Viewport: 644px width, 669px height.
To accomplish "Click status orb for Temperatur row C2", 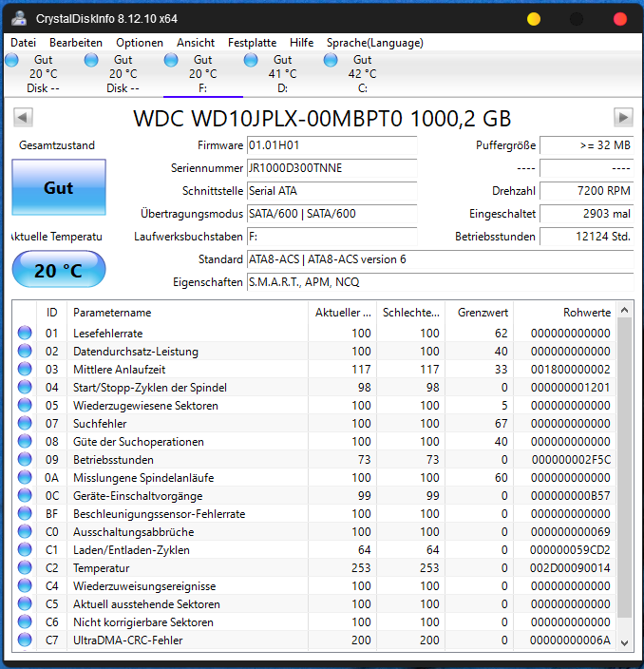I will pos(25,567).
